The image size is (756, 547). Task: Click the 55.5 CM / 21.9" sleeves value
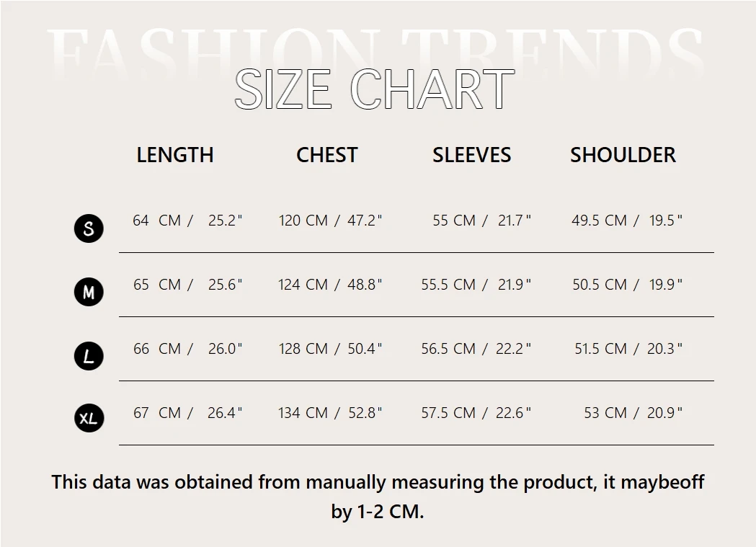[x=476, y=285]
